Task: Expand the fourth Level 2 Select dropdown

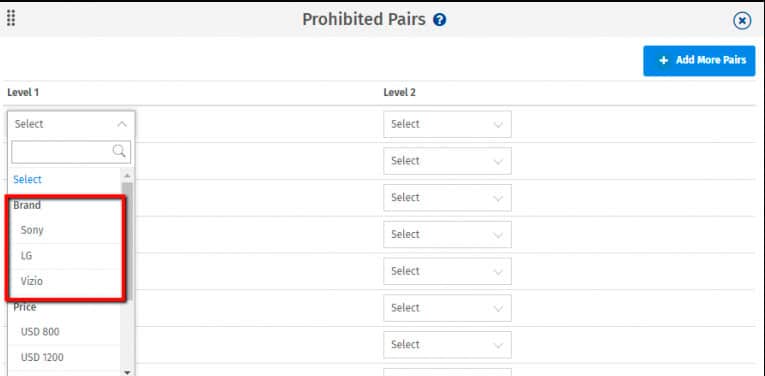Action: (x=447, y=234)
